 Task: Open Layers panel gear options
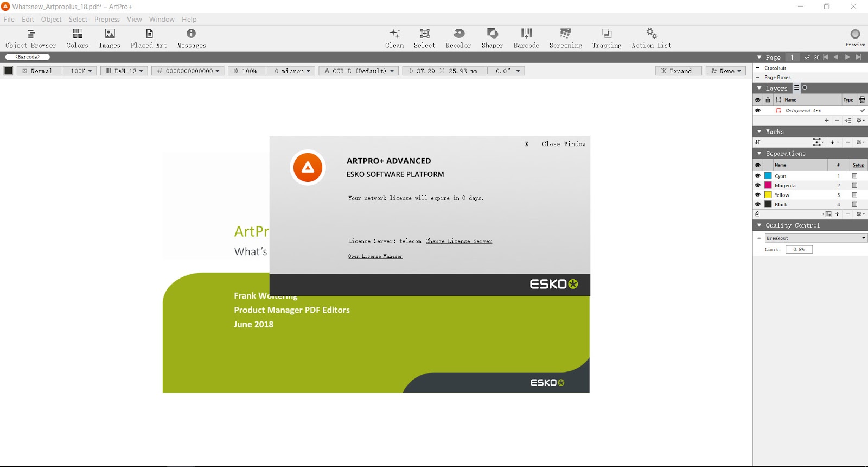click(x=860, y=121)
